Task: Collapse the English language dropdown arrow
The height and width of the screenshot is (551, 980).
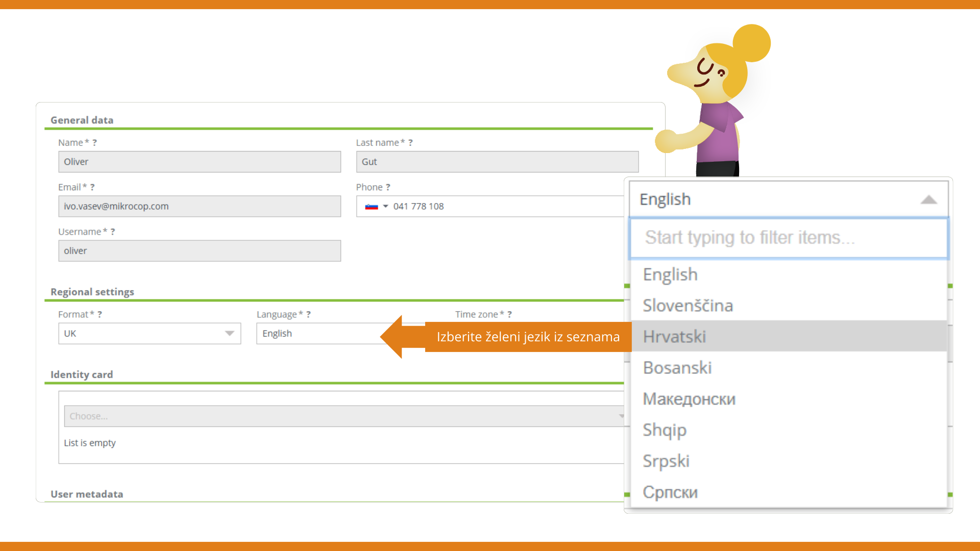Action: point(928,199)
